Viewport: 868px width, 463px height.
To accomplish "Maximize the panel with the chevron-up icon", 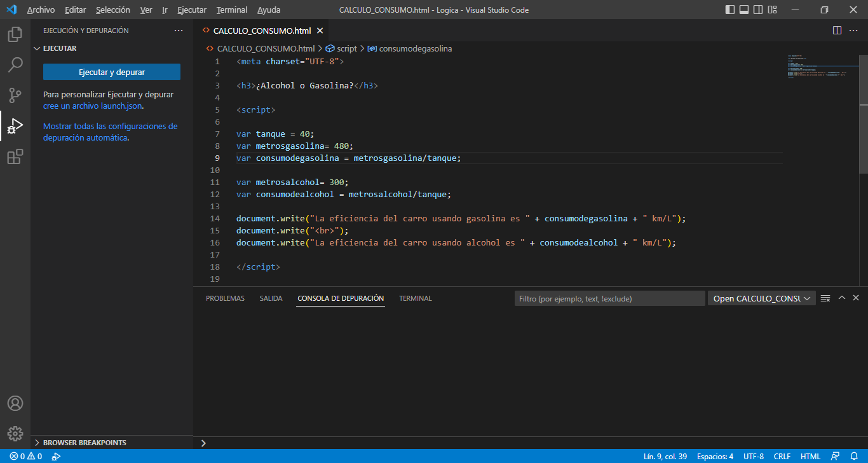I will pos(842,298).
